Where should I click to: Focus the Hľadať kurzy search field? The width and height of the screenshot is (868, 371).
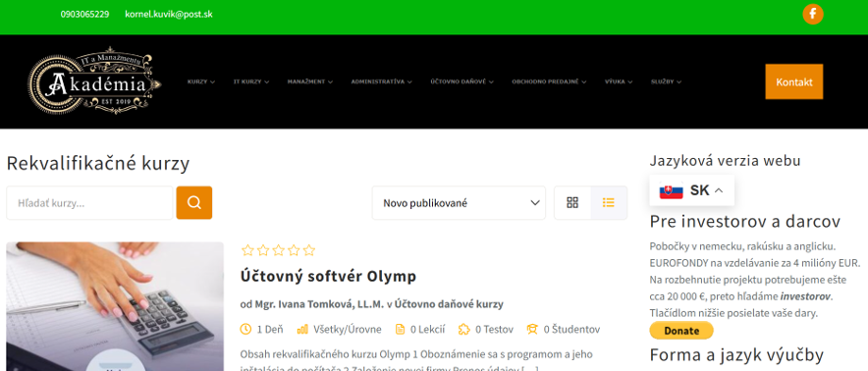pyautogui.click(x=89, y=202)
